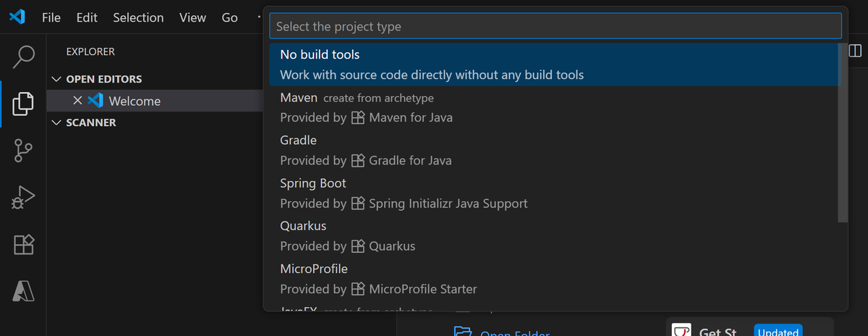The width and height of the screenshot is (868, 336).
Task: Close the Welcome editor tab entry
Action: click(77, 101)
